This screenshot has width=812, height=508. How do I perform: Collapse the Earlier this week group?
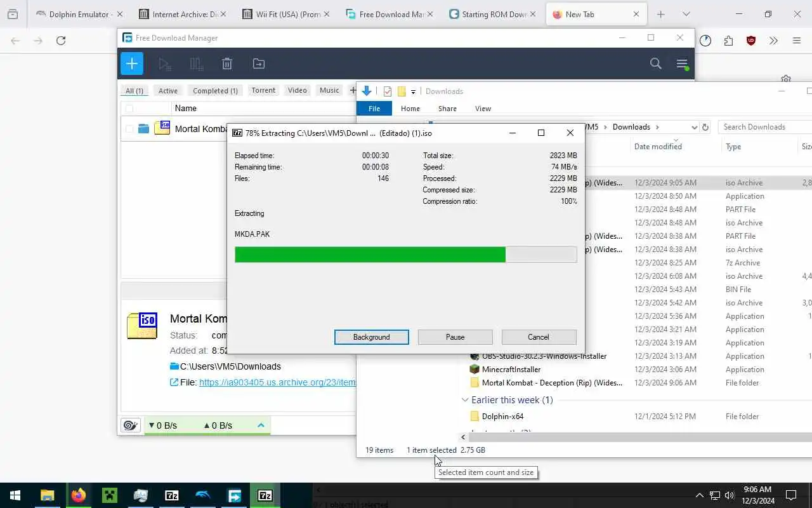pyautogui.click(x=465, y=400)
